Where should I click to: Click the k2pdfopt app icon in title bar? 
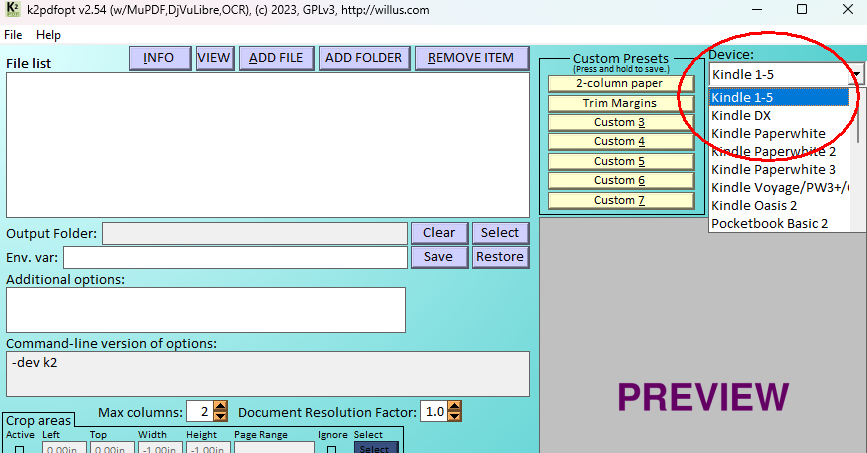tap(13, 9)
